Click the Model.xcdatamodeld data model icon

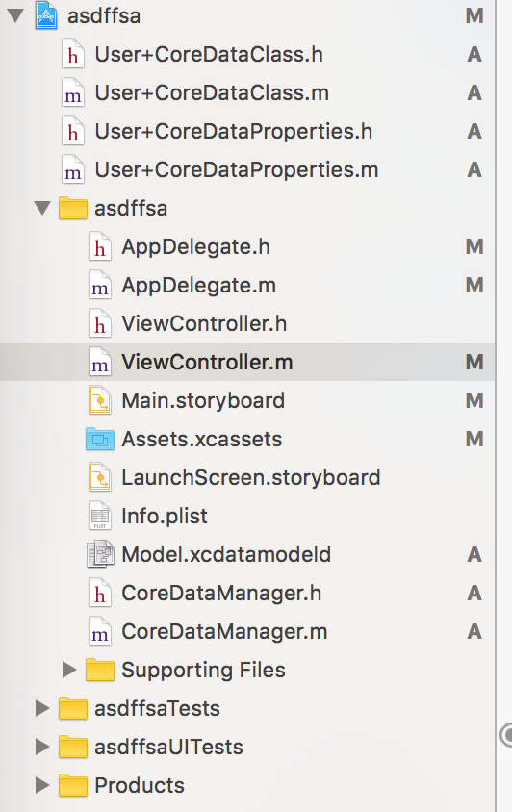(x=100, y=554)
